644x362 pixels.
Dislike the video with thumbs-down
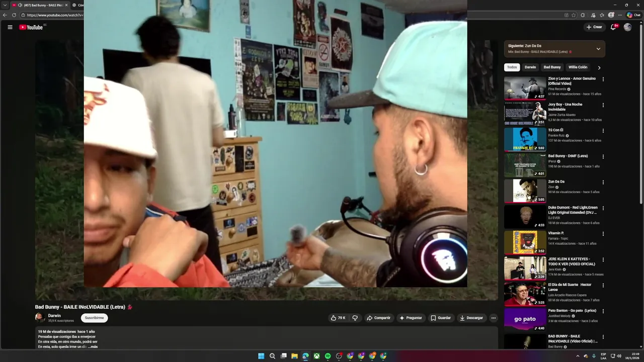coord(355,318)
